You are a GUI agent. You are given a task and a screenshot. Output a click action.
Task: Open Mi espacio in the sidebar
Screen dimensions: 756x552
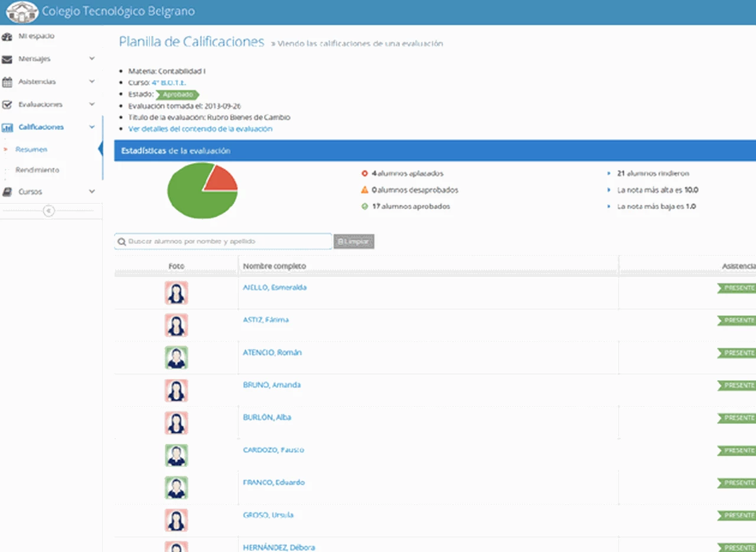pos(36,36)
